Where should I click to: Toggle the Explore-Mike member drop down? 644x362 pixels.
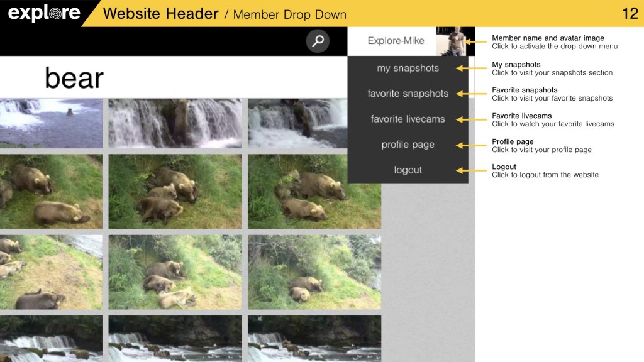click(x=396, y=41)
